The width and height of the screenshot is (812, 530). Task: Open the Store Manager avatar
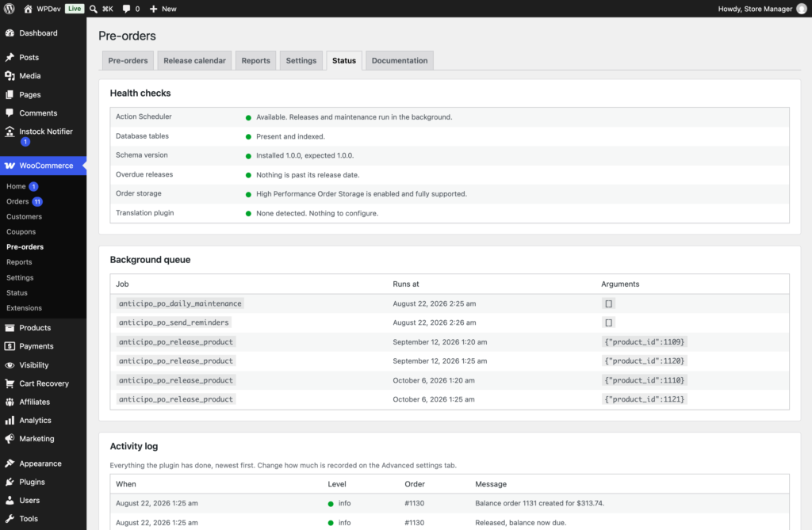pyautogui.click(x=801, y=9)
